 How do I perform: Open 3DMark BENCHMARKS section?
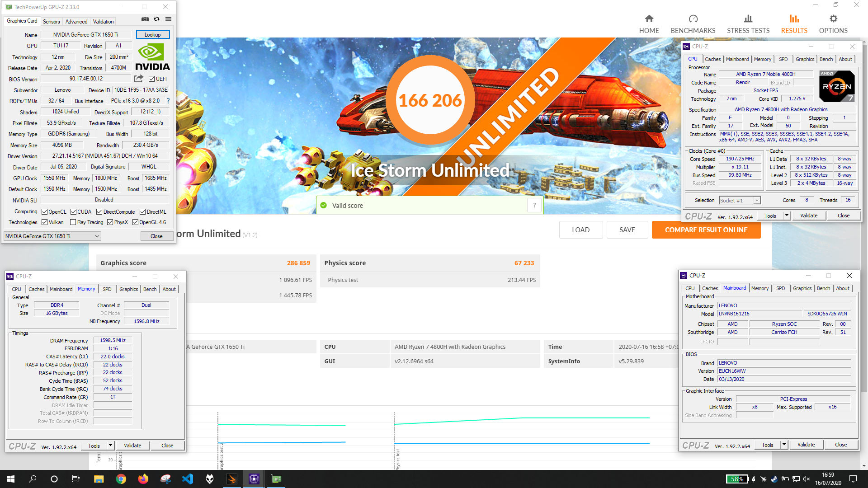[693, 24]
